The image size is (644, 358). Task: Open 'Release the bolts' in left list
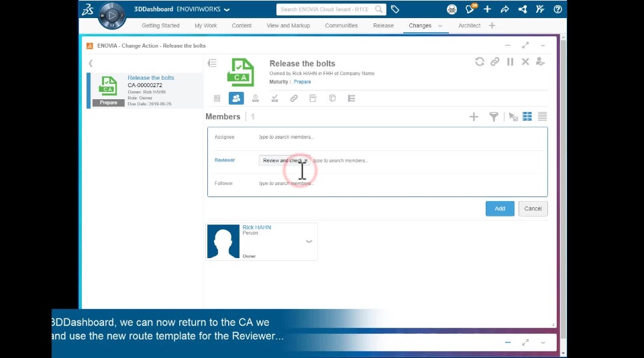click(151, 78)
